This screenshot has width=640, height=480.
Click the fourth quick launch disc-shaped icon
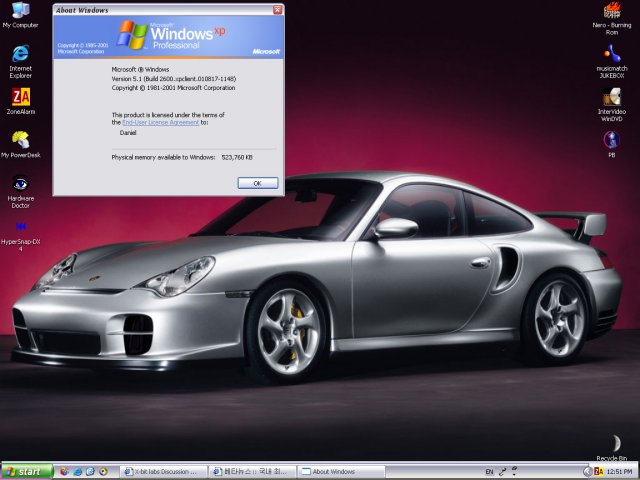pyautogui.click(x=103, y=471)
